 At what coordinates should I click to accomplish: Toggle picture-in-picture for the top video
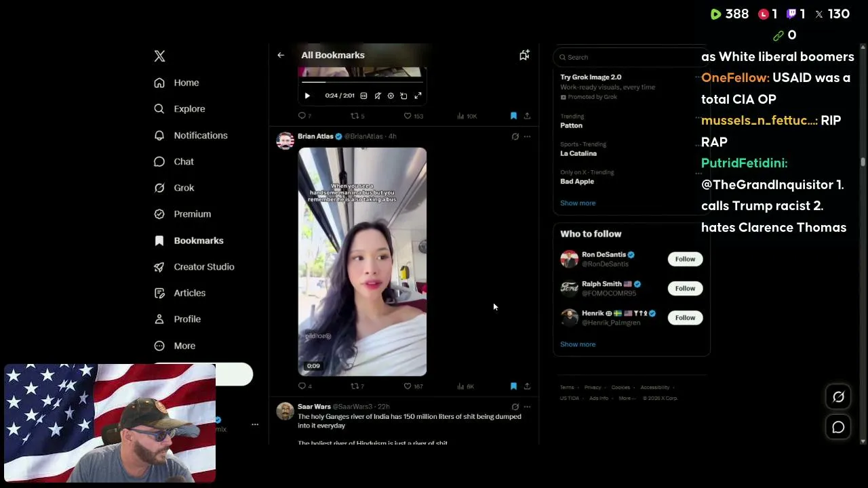coord(403,96)
